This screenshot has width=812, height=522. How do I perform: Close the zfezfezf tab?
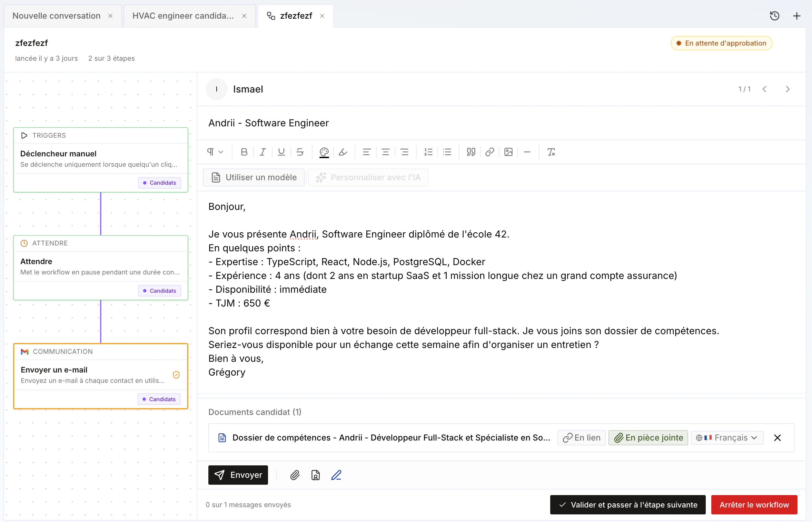[x=322, y=16]
